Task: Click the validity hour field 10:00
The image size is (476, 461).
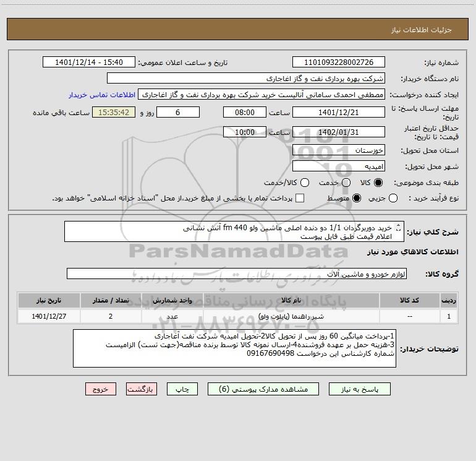Action: coord(245,132)
